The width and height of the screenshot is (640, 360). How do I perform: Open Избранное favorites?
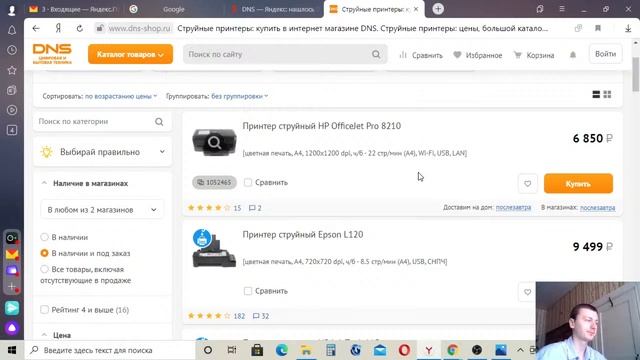478,55
